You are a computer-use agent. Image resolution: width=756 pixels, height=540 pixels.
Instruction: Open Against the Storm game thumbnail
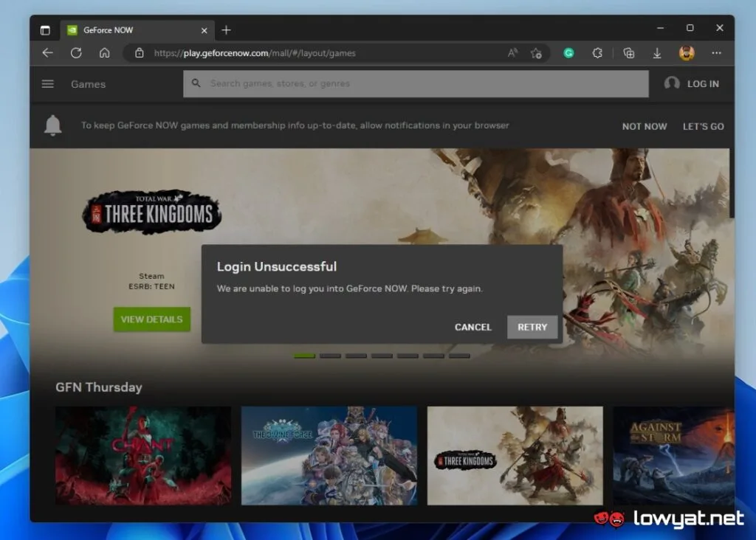pyautogui.click(x=673, y=456)
